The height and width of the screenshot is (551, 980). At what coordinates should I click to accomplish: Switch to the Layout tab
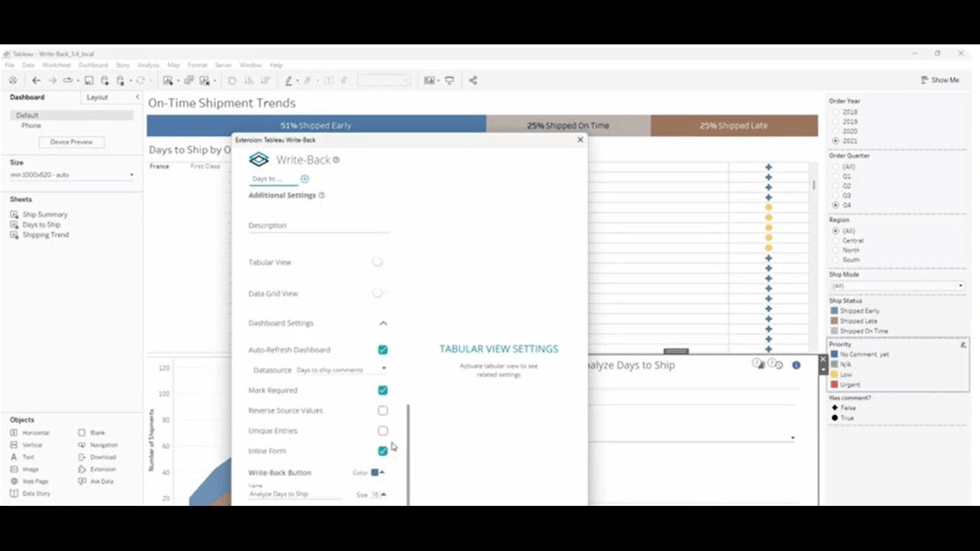[97, 97]
